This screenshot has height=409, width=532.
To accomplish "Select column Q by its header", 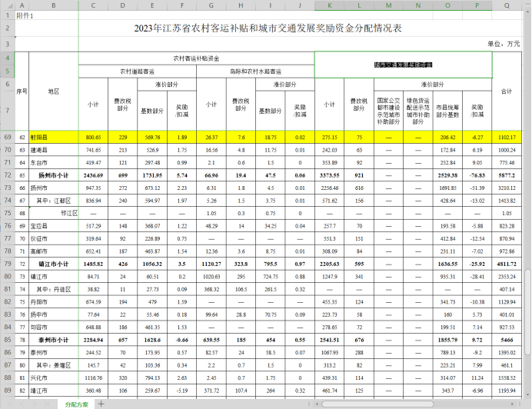I will click(x=507, y=5).
